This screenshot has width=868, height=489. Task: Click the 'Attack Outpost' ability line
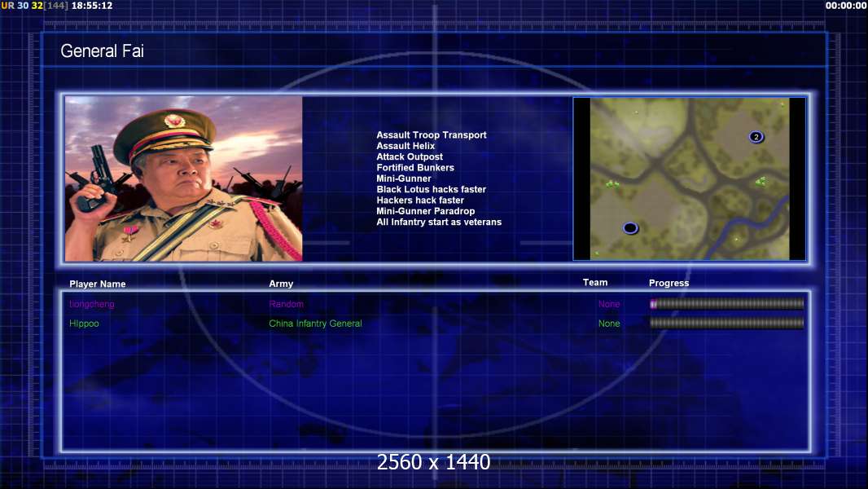tap(410, 156)
